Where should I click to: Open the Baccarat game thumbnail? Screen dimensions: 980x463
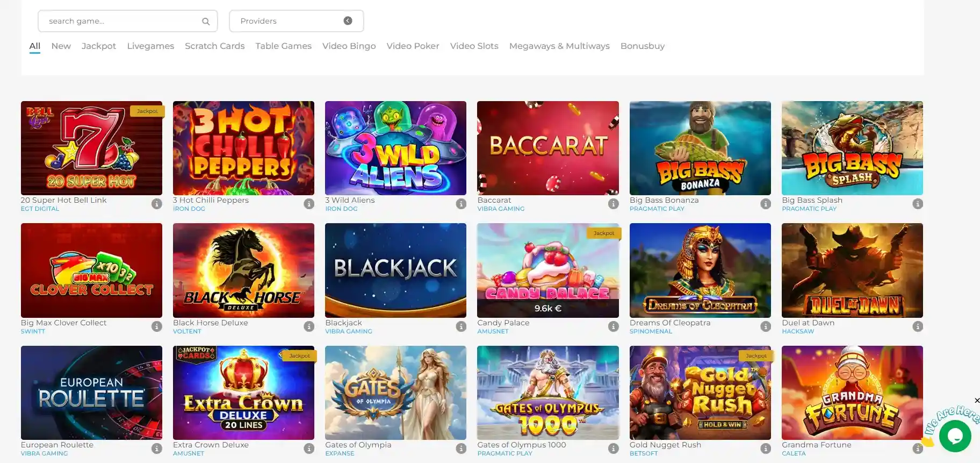tap(548, 148)
